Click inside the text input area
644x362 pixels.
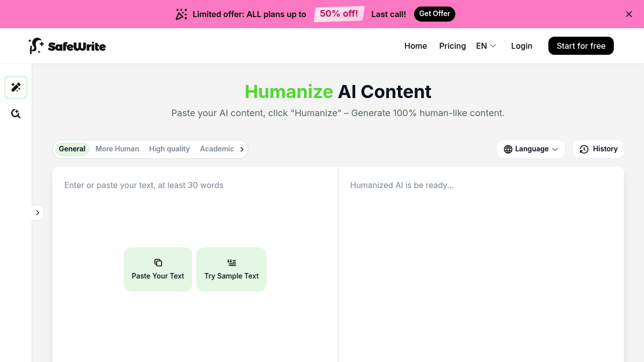click(195, 211)
